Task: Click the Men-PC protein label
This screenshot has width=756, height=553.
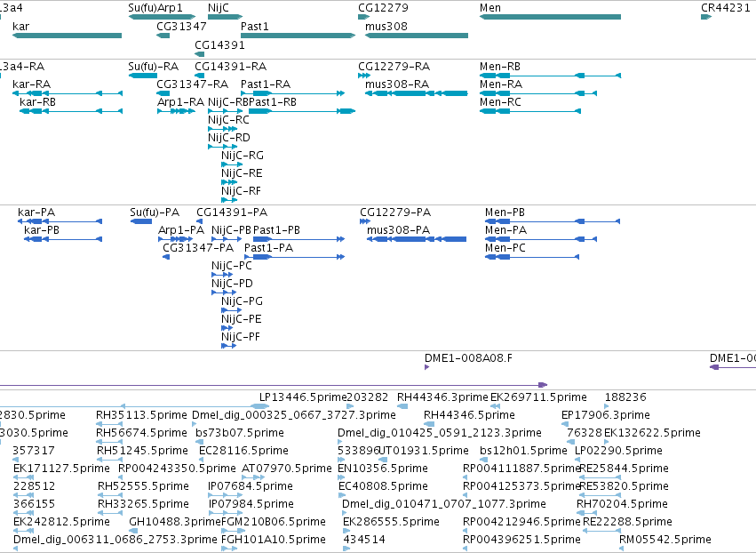Action: (x=505, y=248)
